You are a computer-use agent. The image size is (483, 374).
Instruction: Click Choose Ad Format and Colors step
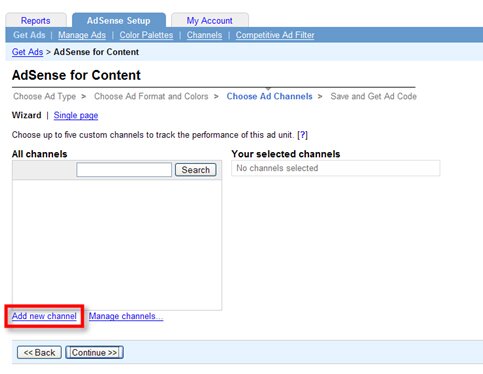coord(151,96)
